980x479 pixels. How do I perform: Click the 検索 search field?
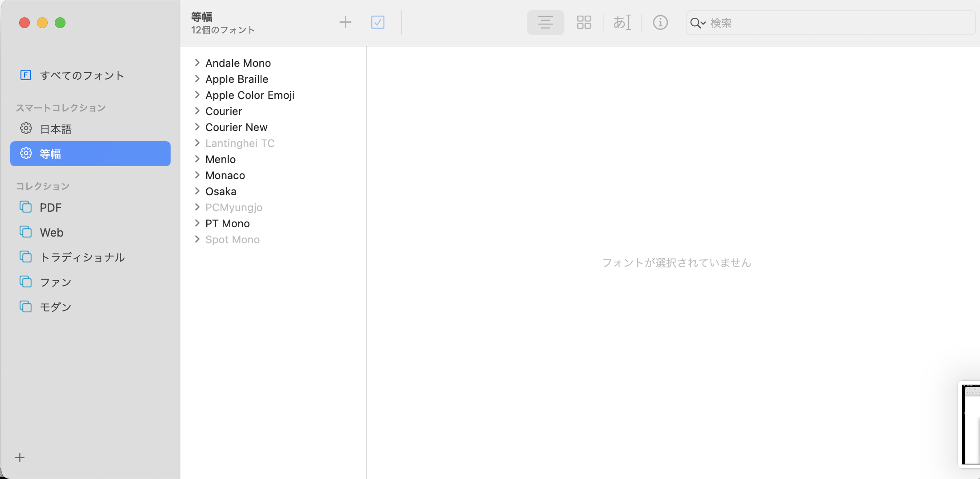[837, 23]
